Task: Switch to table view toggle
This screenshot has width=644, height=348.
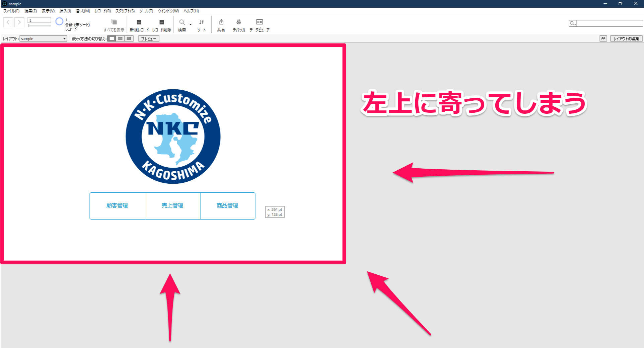Action: [129, 38]
